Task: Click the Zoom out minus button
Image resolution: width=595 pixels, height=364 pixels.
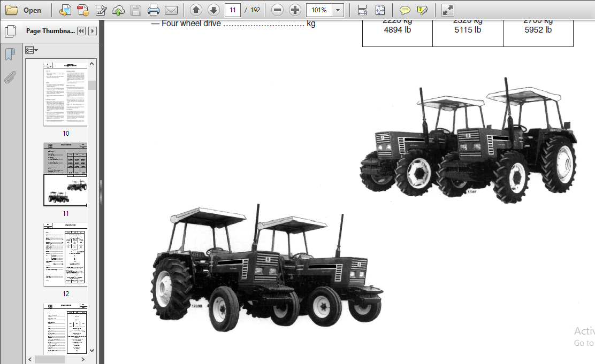Action: point(277,10)
